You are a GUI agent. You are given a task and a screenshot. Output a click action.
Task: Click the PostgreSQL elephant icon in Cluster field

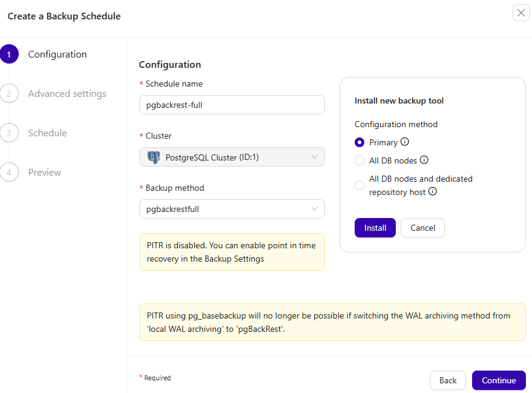(154, 157)
